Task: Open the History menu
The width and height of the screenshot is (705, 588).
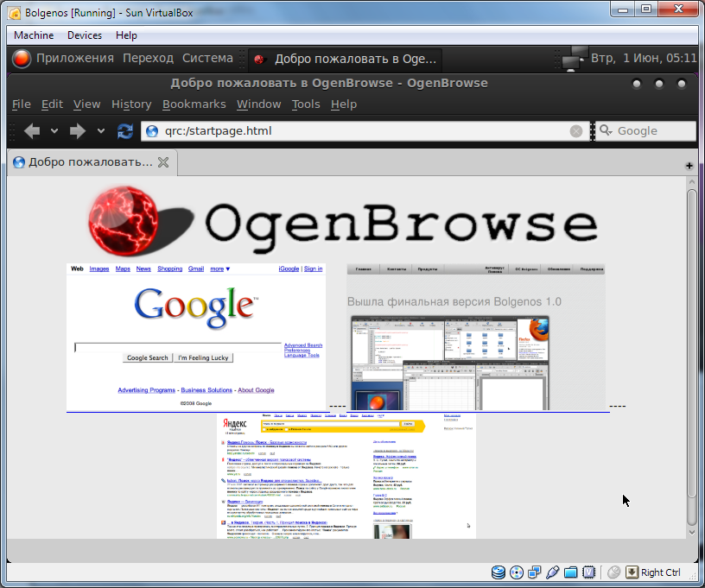Action: pos(131,104)
